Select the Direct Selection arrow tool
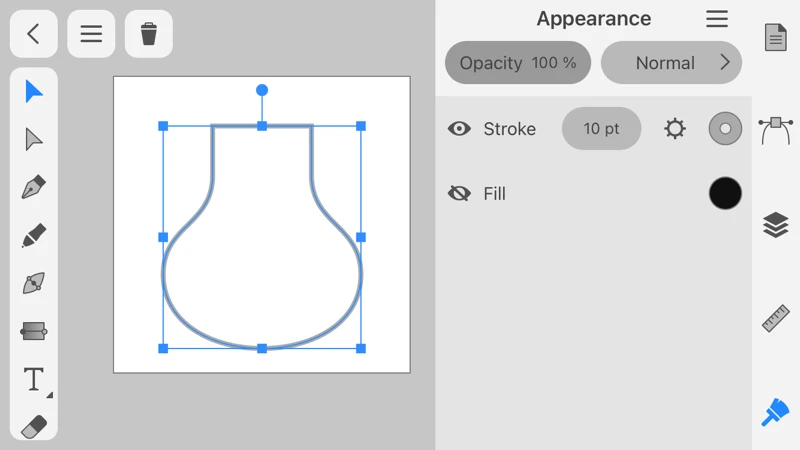Screen dimensions: 800x450 34,139
